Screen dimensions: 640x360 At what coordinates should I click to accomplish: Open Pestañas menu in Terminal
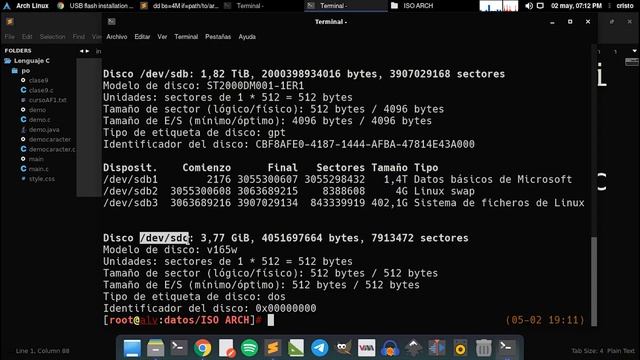pos(218,37)
